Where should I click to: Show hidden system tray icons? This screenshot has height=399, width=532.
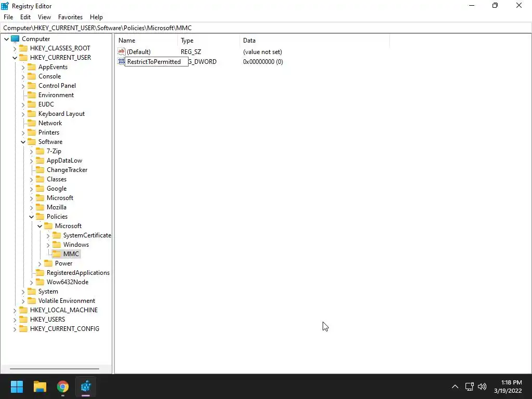click(455, 387)
